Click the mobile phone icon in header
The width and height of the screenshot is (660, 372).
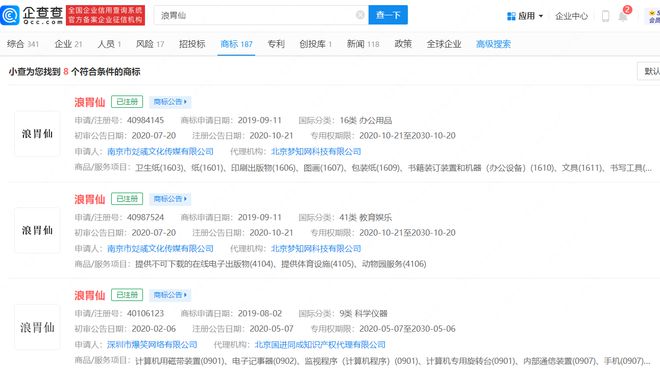(x=605, y=16)
